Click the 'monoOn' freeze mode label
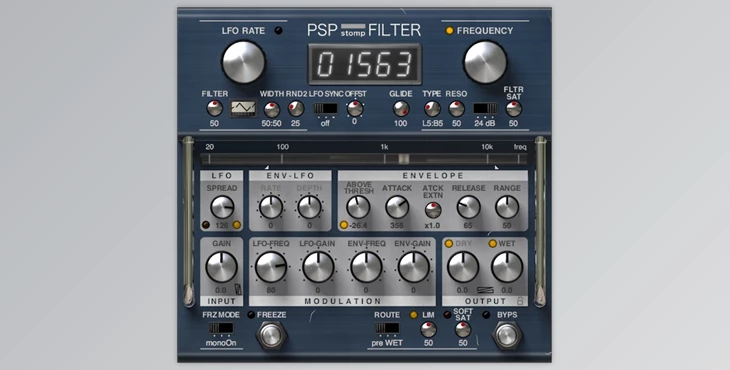The width and height of the screenshot is (730, 370). pyautogui.click(x=221, y=343)
